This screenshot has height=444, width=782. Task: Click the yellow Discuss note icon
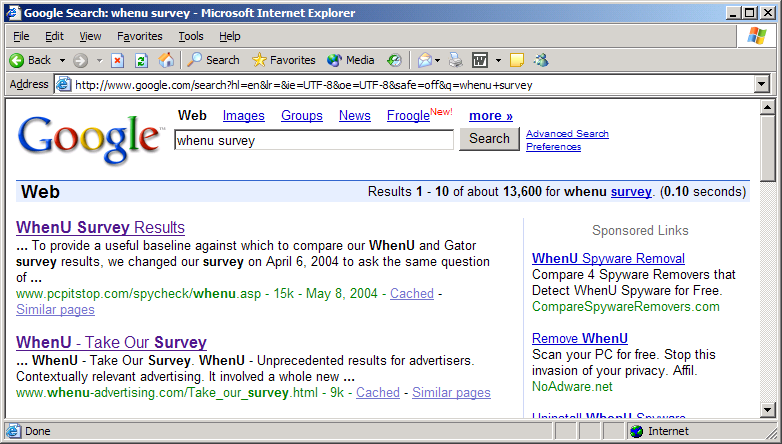tap(517, 60)
